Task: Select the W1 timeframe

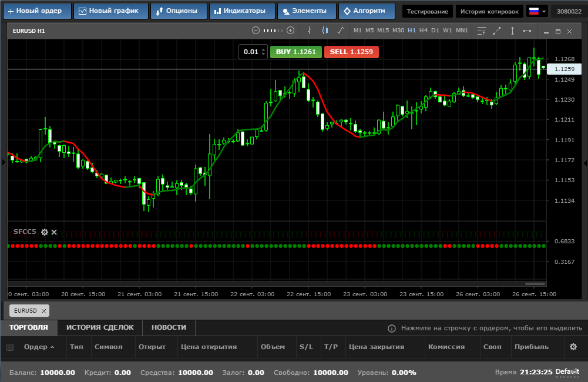Action: 448,31
